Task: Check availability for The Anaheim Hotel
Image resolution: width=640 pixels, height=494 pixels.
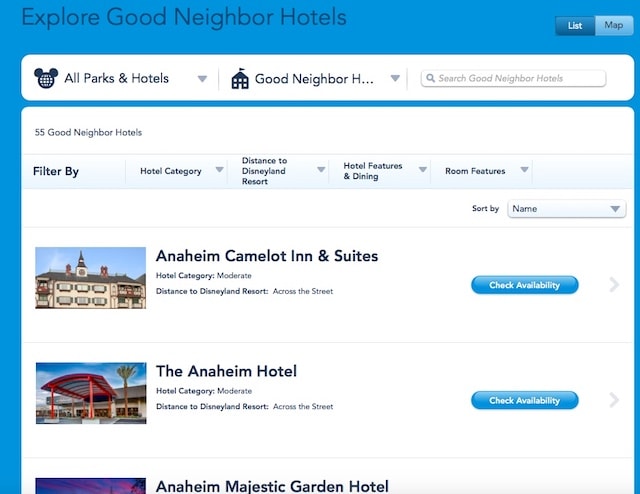Action: pos(524,401)
